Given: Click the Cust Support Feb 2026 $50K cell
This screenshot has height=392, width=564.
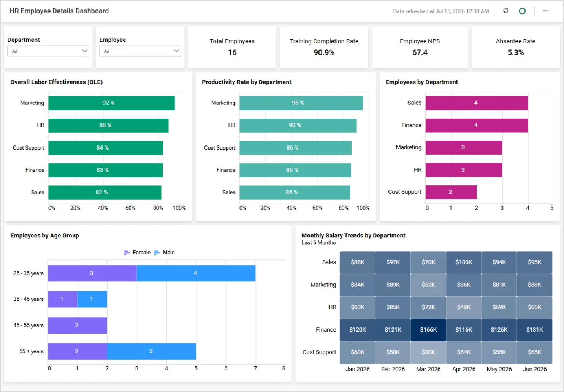Looking at the screenshot, I should [x=393, y=352].
